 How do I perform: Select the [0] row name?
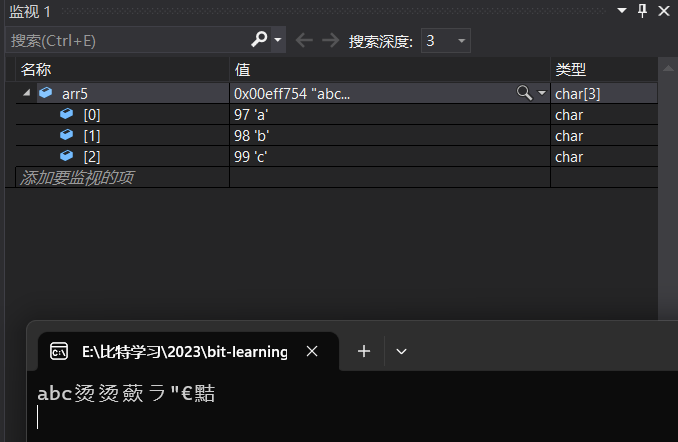[92, 115]
